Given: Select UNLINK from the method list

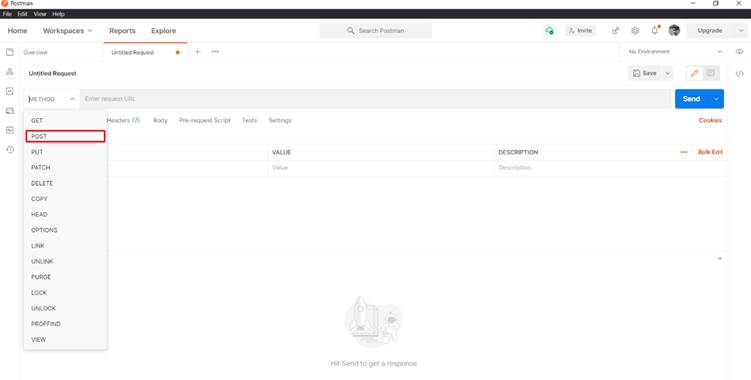Looking at the screenshot, I should [65, 261].
